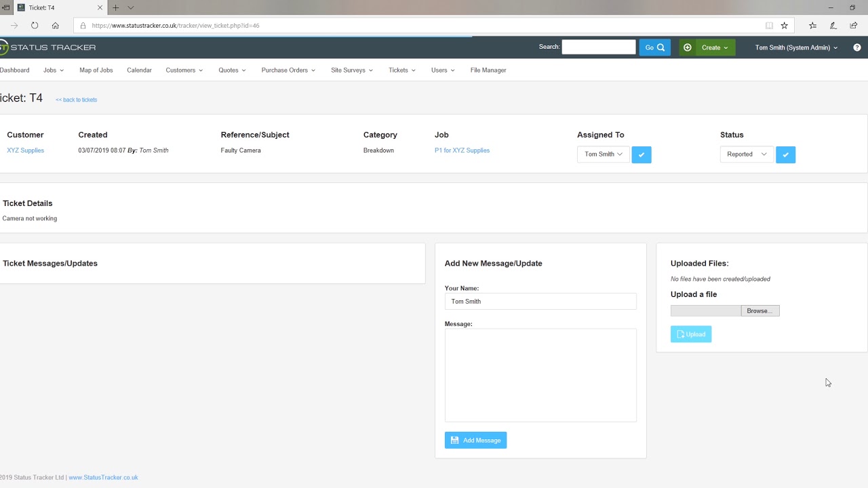Expand the Tickets menu
This screenshot has height=488, width=868.
(x=402, y=70)
